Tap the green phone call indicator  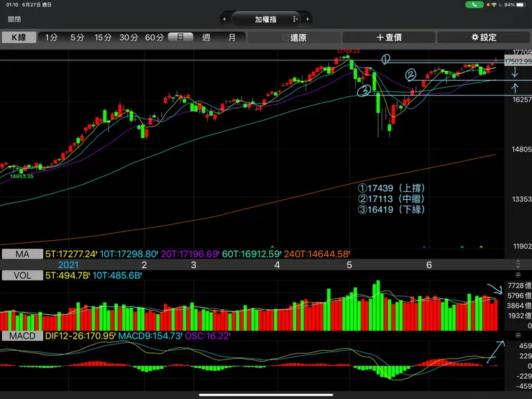click(x=474, y=5)
